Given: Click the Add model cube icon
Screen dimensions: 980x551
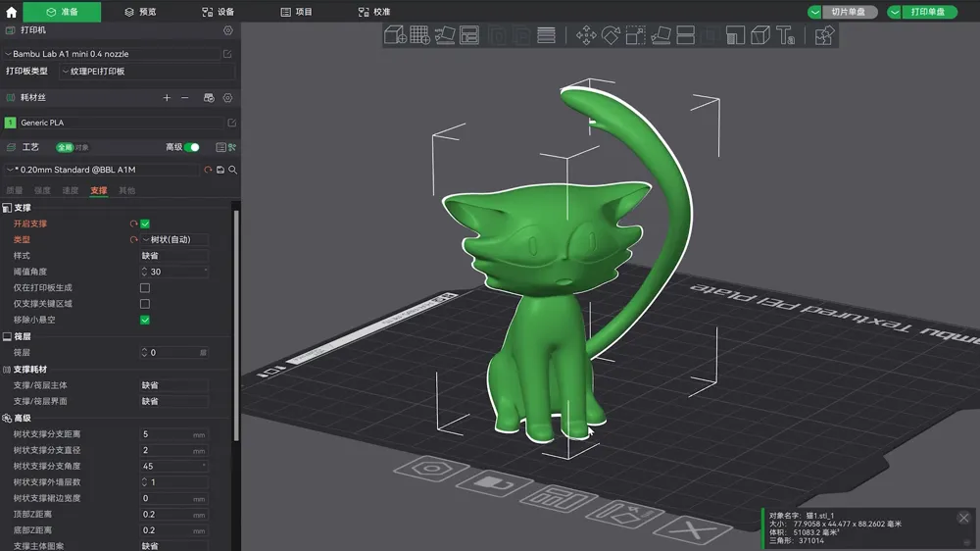Looking at the screenshot, I should coord(395,35).
